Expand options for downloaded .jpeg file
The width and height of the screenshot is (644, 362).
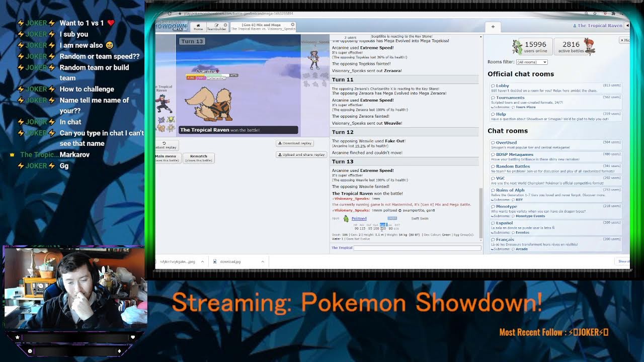click(x=202, y=261)
